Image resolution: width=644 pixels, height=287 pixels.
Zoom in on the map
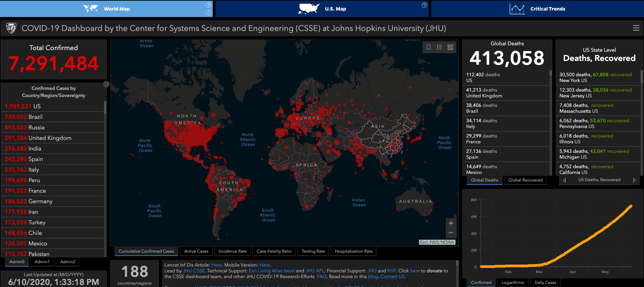click(x=451, y=223)
